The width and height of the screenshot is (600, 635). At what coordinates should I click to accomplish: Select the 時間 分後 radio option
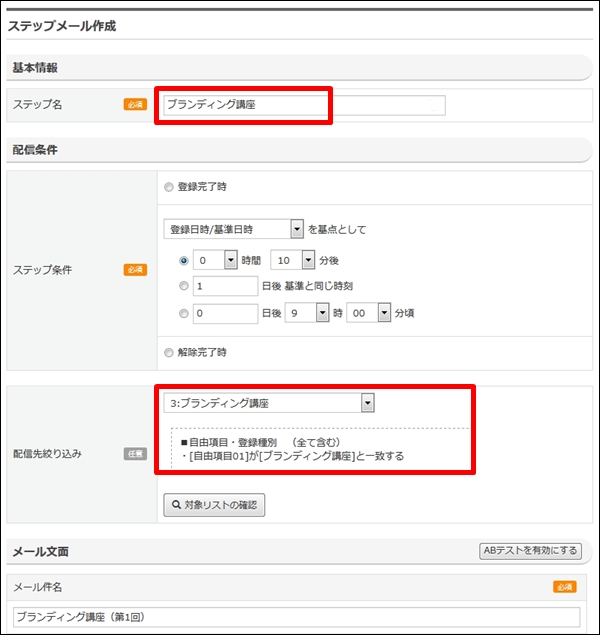point(184,260)
